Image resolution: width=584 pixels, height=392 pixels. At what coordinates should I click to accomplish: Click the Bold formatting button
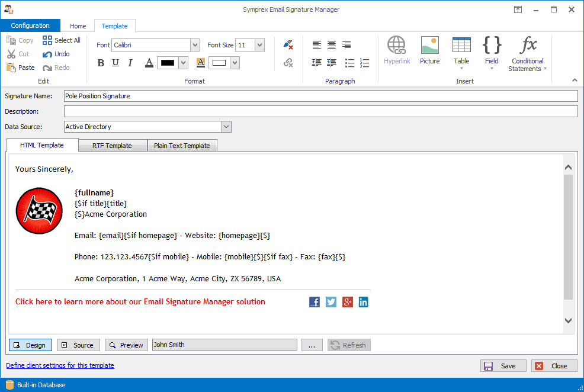[x=101, y=63]
